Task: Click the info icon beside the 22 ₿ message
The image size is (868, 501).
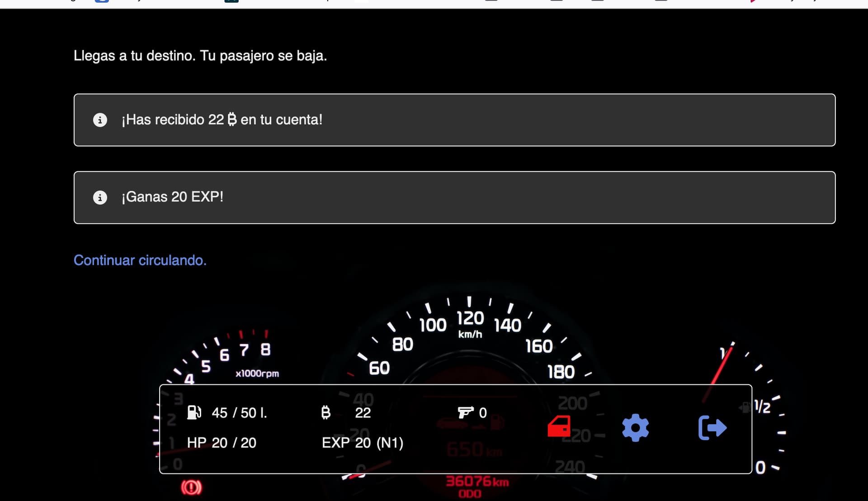Action: pyautogui.click(x=100, y=120)
